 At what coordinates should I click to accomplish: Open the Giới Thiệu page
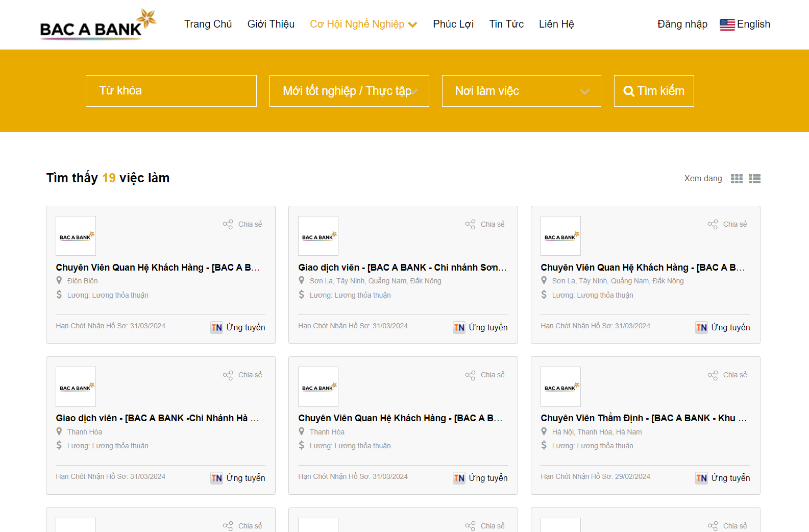click(x=271, y=24)
